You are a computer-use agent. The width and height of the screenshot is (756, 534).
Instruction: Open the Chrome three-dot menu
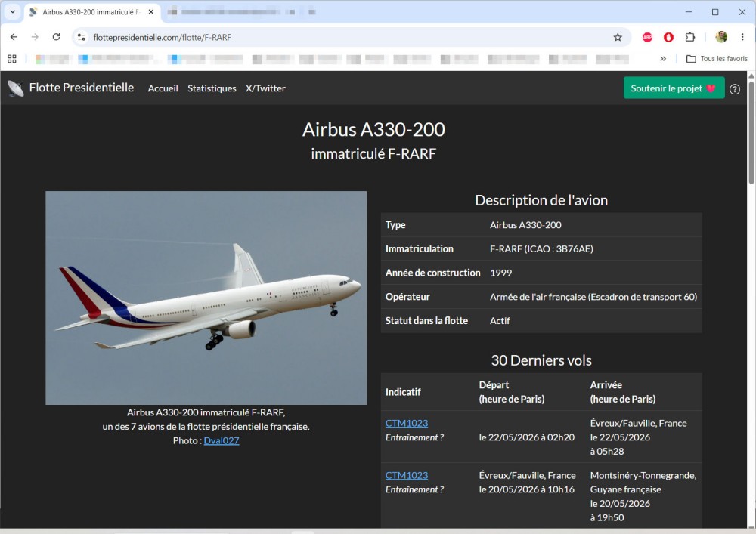coord(742,37)
